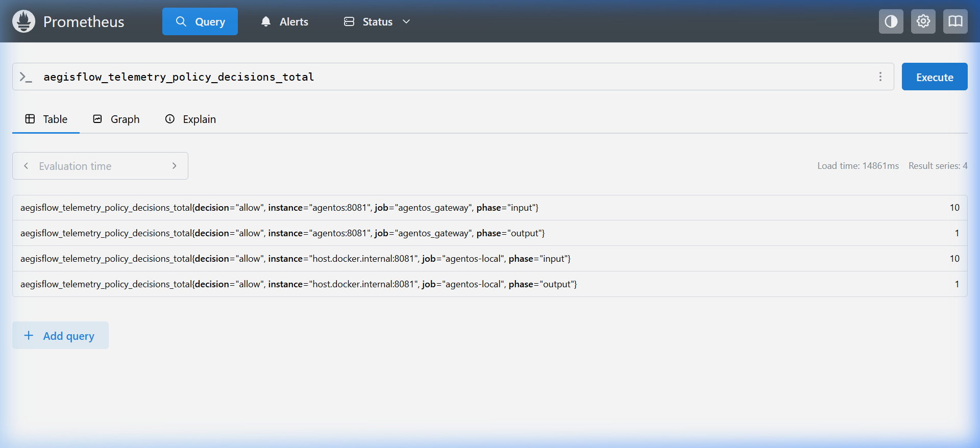This screenshot has width=980, height=448.
Task: Click the query expression input field
Action: pos(453,77)
